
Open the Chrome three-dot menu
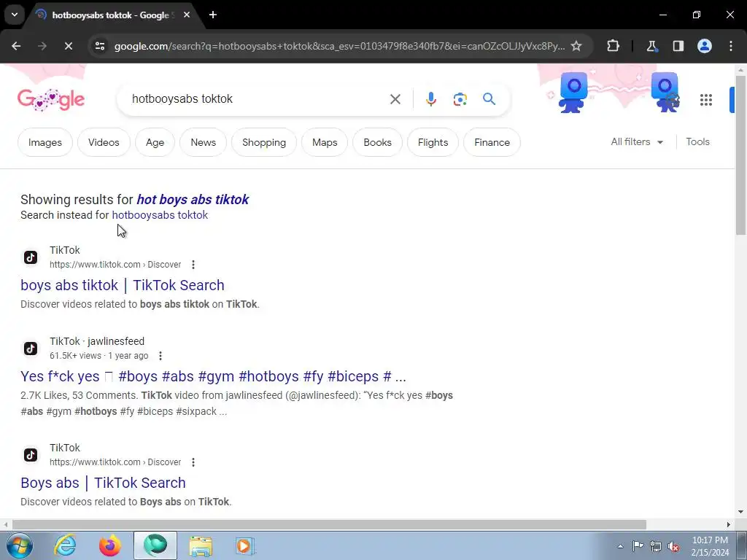click(x=731, y=46)
